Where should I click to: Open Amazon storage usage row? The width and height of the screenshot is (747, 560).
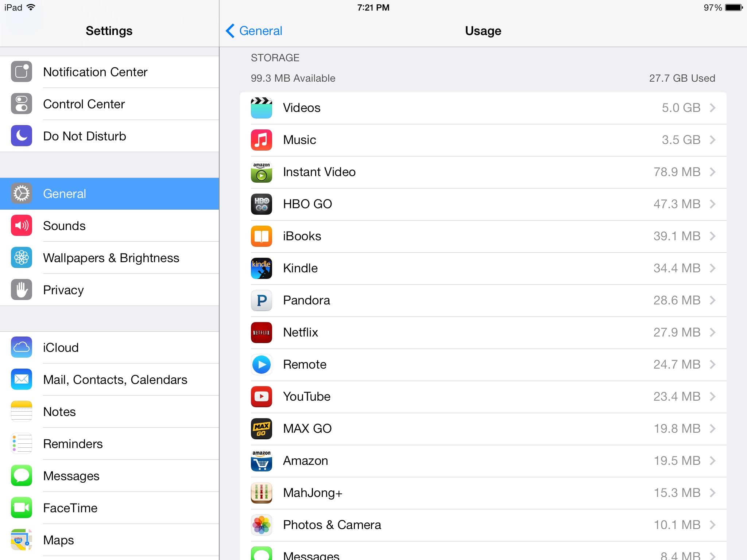pyautogui.click(x=483, y=461)
